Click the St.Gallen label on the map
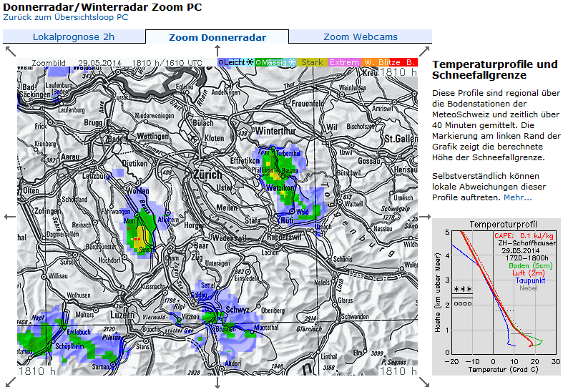The image size is (568, 392). pyautogui.click(x=401, y=139)
